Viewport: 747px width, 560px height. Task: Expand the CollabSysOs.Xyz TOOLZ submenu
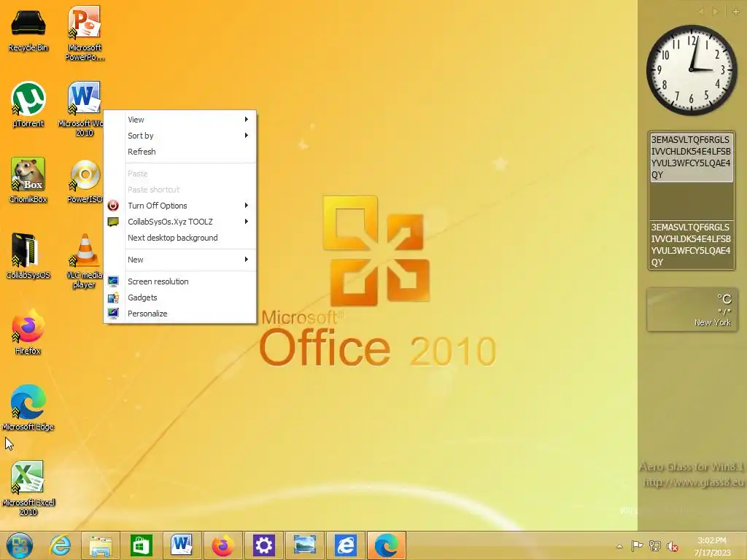180,222
